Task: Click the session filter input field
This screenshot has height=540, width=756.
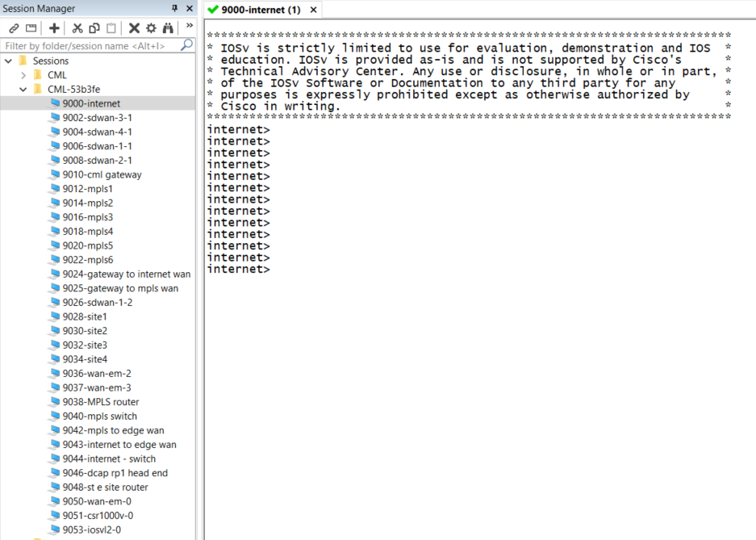Action: (89, 46)
